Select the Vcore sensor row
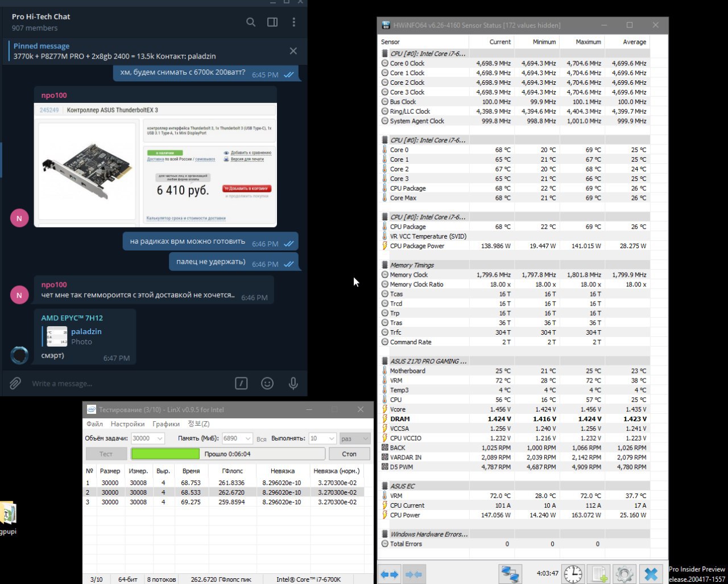Image resolution: width=728 pixels, height=584 pixels. [x=515, y=409]
